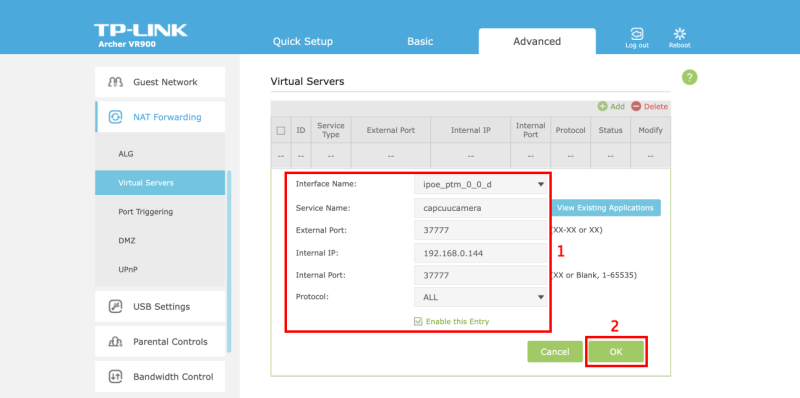Image resolution: width=800 pixels, height=398 pixels.
Task: Click the Log out icon
Action: click(x=637, y=34)
